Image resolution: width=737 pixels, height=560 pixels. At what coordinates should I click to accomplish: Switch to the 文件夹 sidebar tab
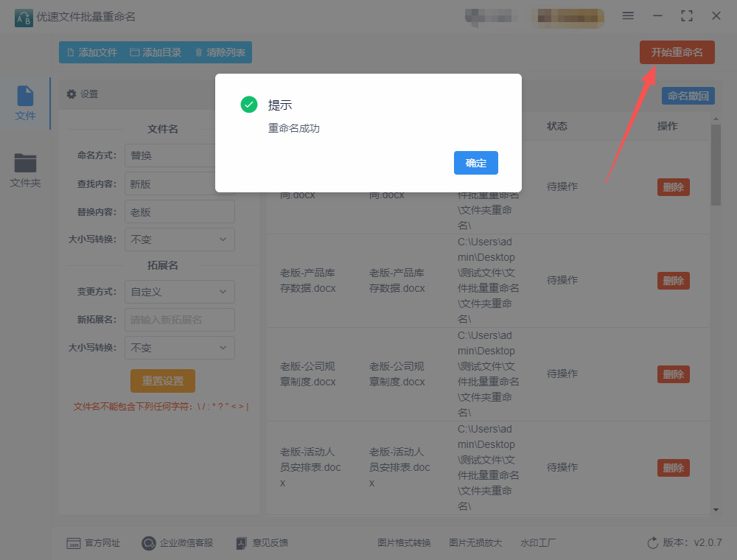tap(25, 170)
